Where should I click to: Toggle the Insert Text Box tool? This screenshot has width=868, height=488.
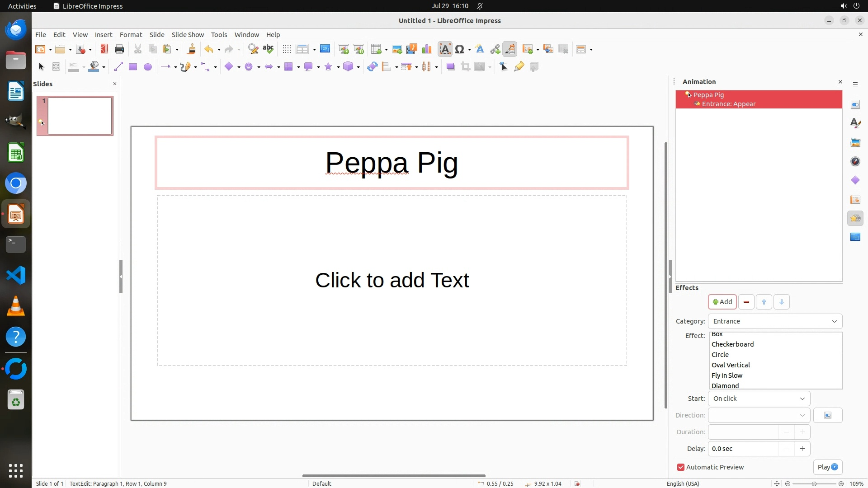point(445,49)
